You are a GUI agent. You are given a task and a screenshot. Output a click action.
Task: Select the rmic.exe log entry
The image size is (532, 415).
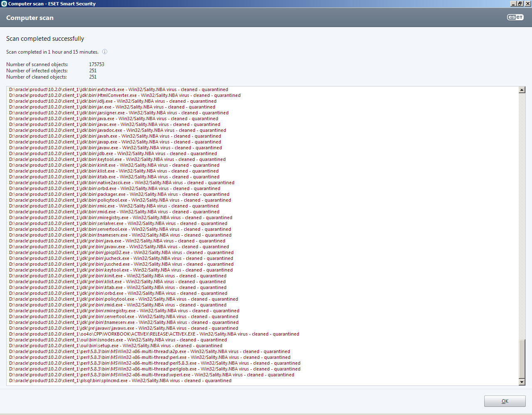pos(114,206)
